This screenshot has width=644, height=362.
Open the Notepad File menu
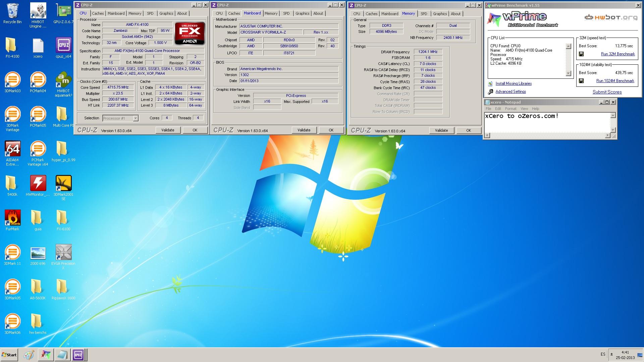(x=488, y=109)
